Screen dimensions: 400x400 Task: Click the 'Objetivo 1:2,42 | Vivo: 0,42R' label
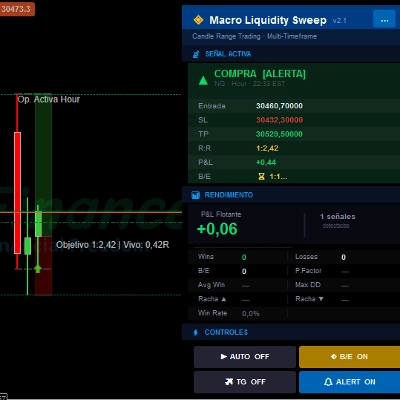[x=113, y=245]
